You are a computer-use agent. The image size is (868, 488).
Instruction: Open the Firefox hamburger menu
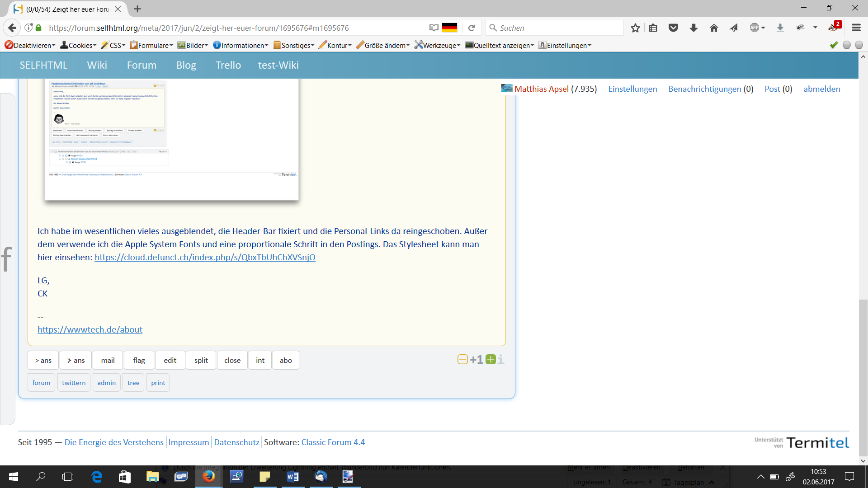coord(856,28)
